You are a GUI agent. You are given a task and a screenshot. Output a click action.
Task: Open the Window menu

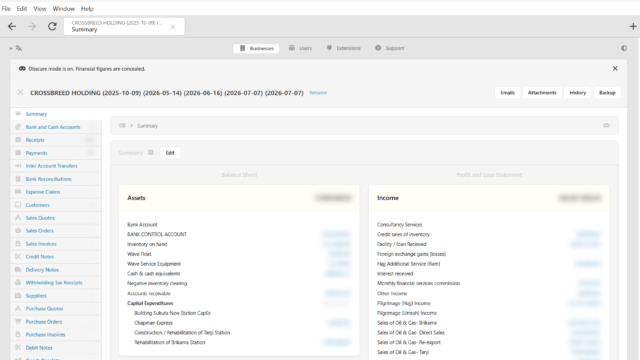64,9
